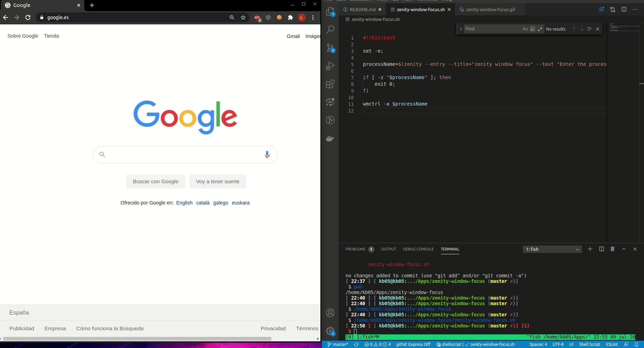644x348 pixels.
Task: Toggle Match Case in the Find widget
Action: [525, 29]
